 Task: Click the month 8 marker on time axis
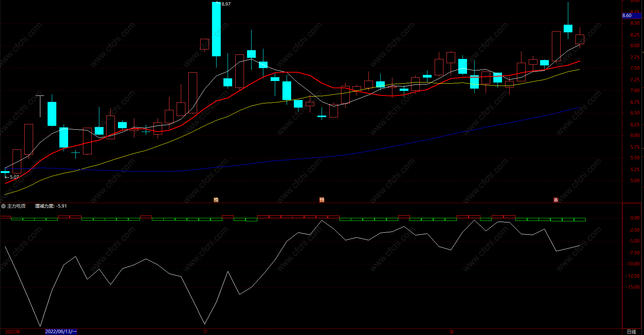[x=452, y=332]
